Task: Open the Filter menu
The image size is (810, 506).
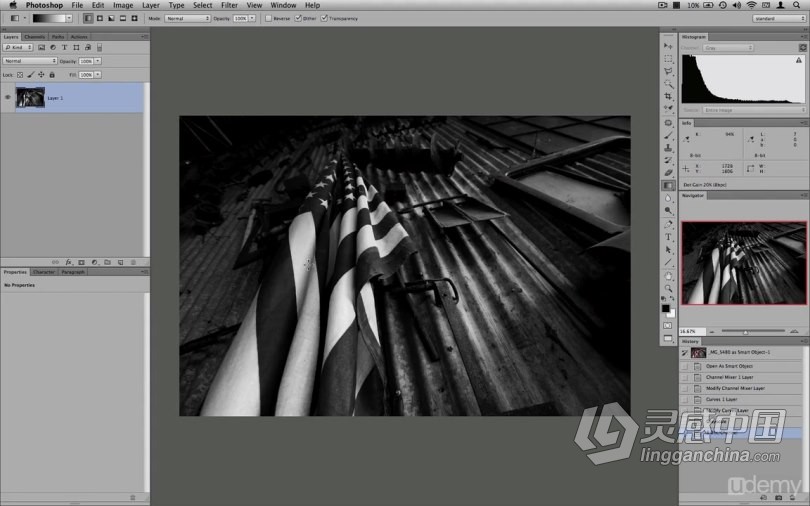Action: (x=229, y=5)
